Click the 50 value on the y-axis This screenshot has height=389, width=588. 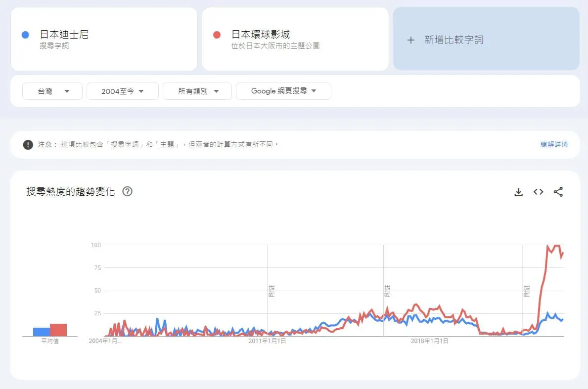point(97,291)
